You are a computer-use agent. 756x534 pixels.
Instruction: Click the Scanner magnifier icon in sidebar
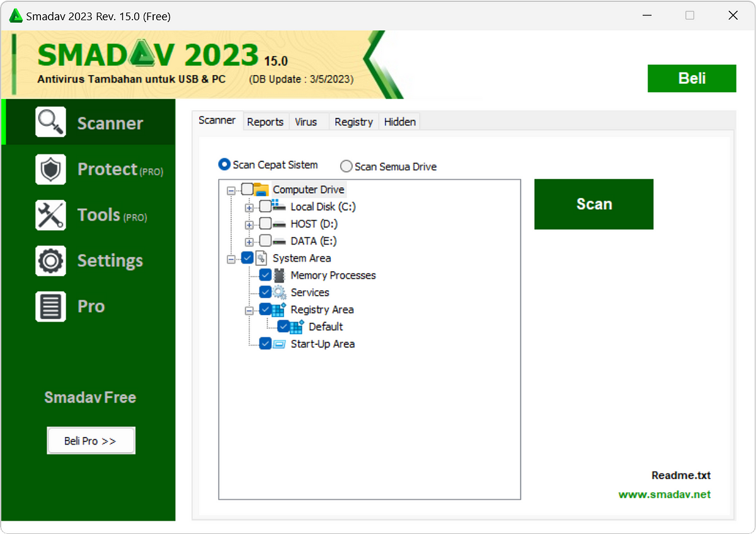pyautogui.click(x=50, y=122)
